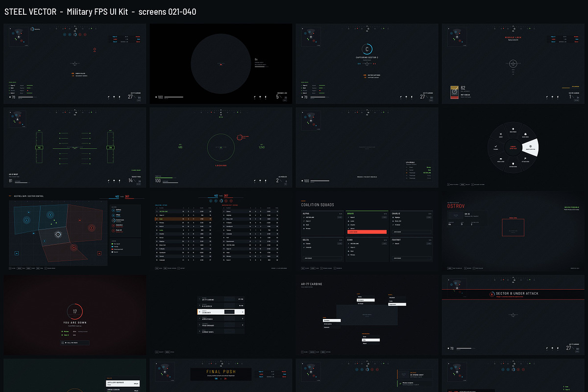The height and width of the screenshot is (392, 588).
Task: Choose Long in the Barrel attachment list
Action: coord(397,301)
